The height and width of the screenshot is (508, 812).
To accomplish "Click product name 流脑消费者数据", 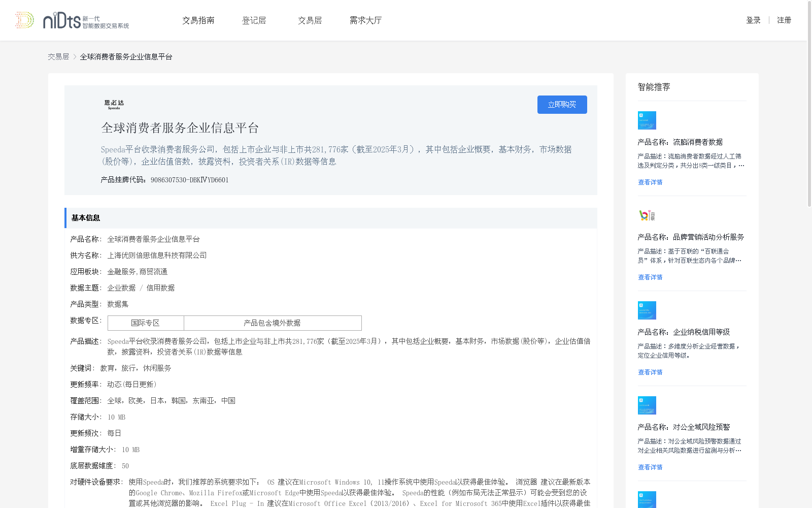I will [x=698, y=142].
